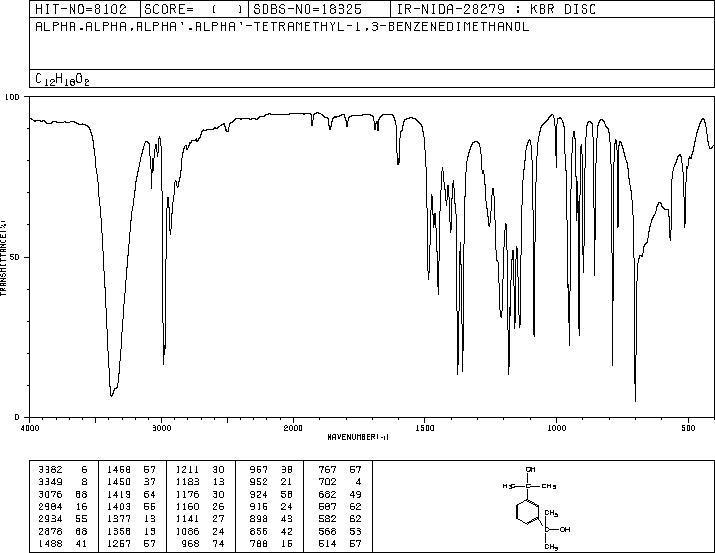Click peak table entry 924
The image size is (715, 553).
(259, 494)
